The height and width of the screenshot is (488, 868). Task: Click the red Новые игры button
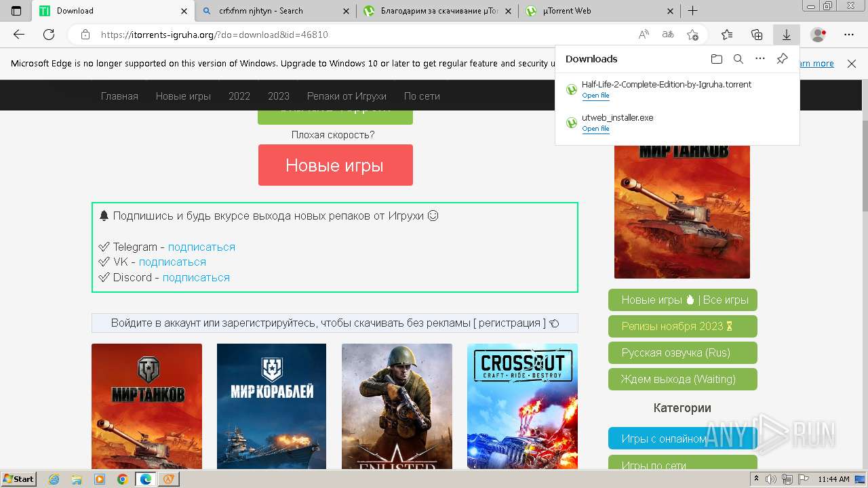click(x=335, y=165)
